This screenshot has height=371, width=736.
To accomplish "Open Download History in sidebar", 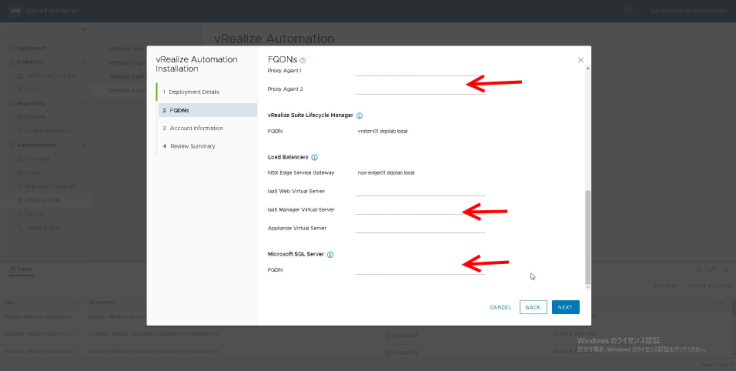I will click(x=48, y=131).
